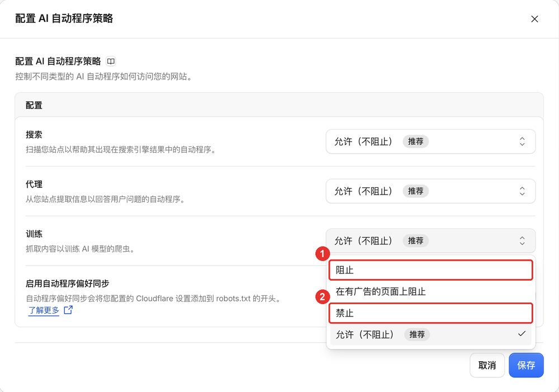
Task: Select the 阻止 option from the list
Action: 430,270
